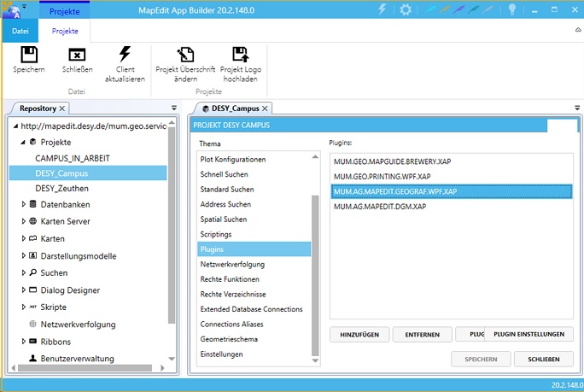Collapse the Projekte tree node
The height and width of the screenshot is (392, 584).
coord(24,143)
